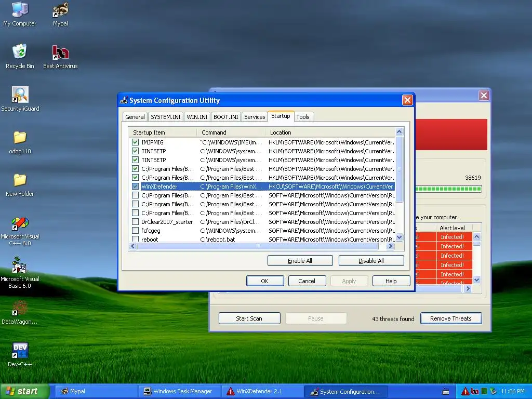
Task: Click the Disable All button
Action: tap(371, 261)
